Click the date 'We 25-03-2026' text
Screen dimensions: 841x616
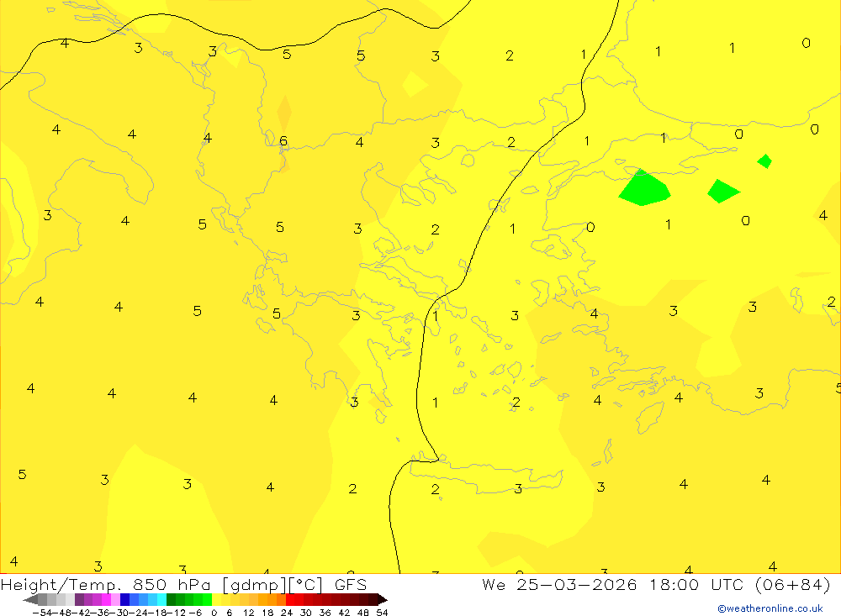pyautogui.click(x=559, y=584)
